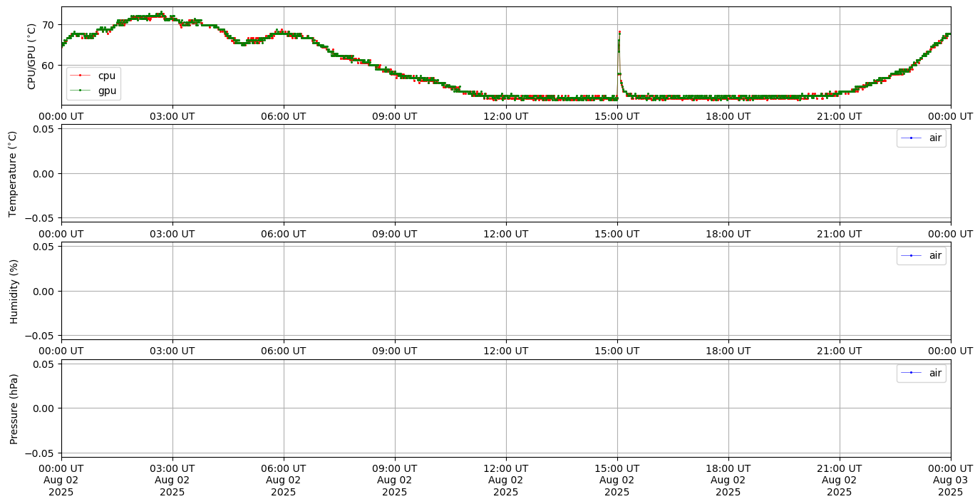Click the cpu legend entry
This screenshot has height=504, width=980.
point(93,76)
